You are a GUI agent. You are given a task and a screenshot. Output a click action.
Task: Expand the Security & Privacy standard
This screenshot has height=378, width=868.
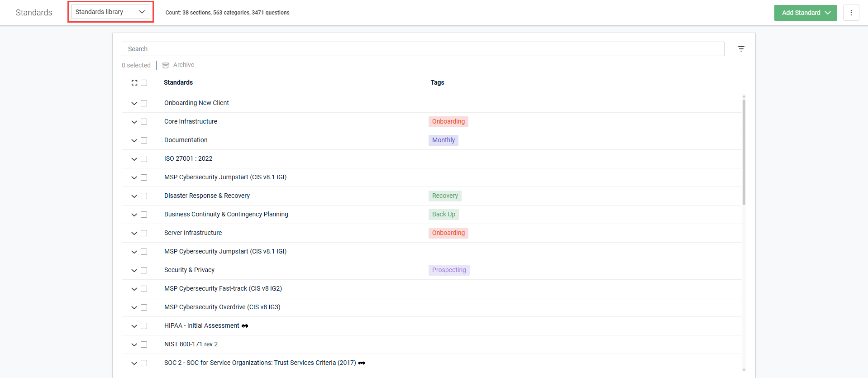(134, 270)
